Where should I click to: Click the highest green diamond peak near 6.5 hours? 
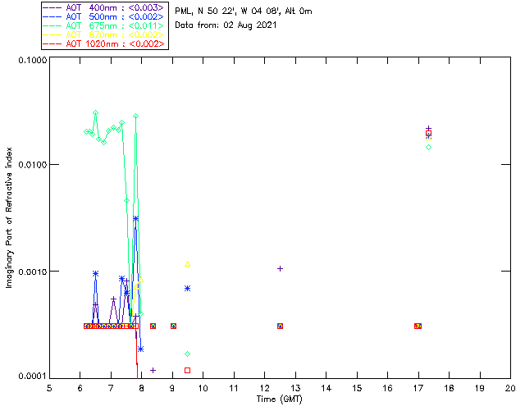[x=96, y=113]
